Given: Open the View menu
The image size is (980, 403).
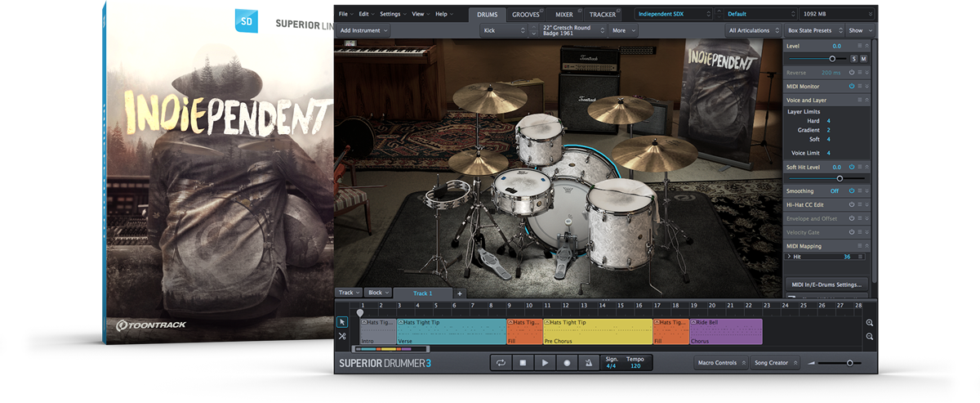Looking at the screenshot, I should click(421, 14).
